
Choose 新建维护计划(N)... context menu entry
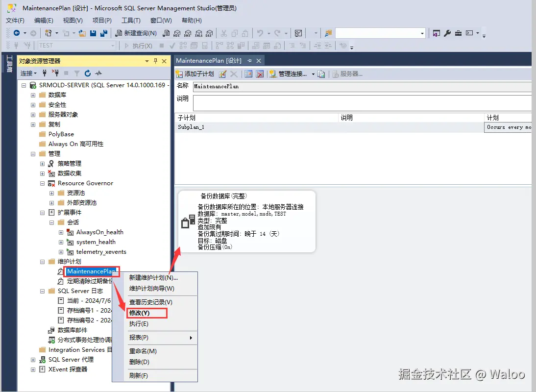pos(160,277)
